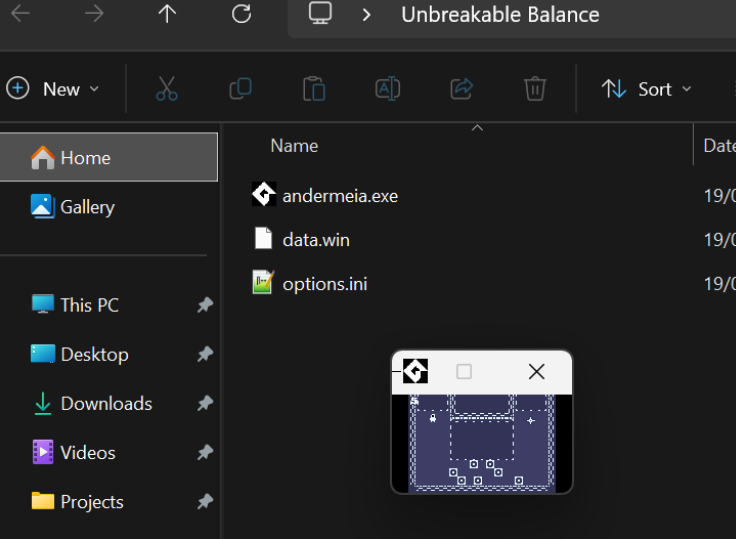736x539 pixels.
Task: Open the New item dropdown
Action: [x=54, y=89]
